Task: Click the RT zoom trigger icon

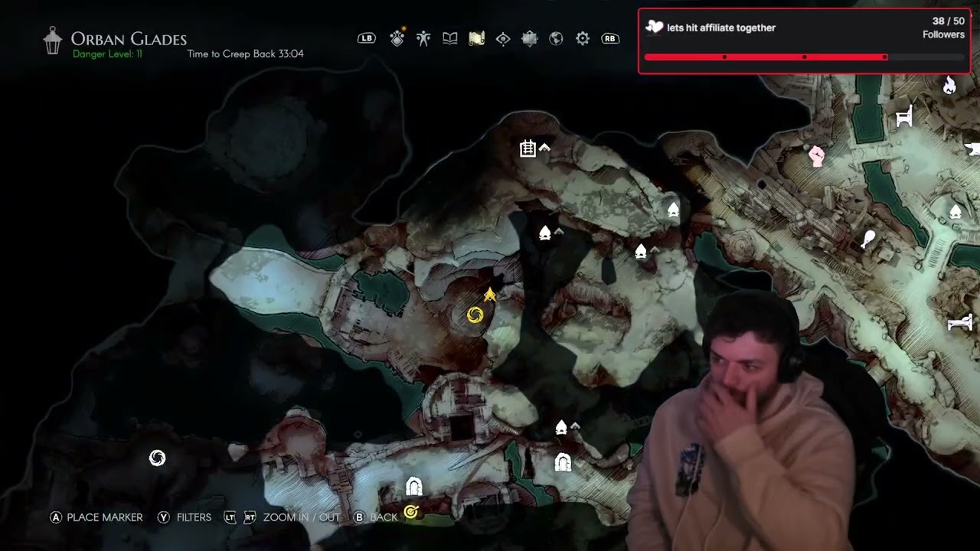Action: click(250, 517)
